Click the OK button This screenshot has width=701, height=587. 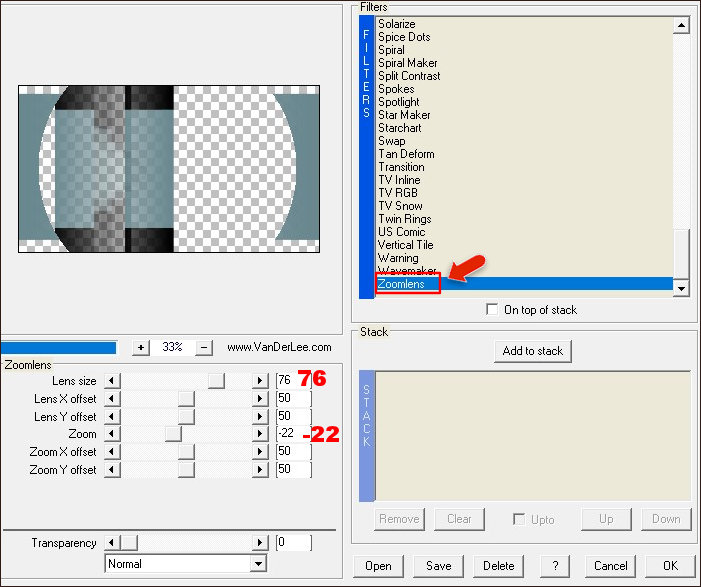click(669, 565)
